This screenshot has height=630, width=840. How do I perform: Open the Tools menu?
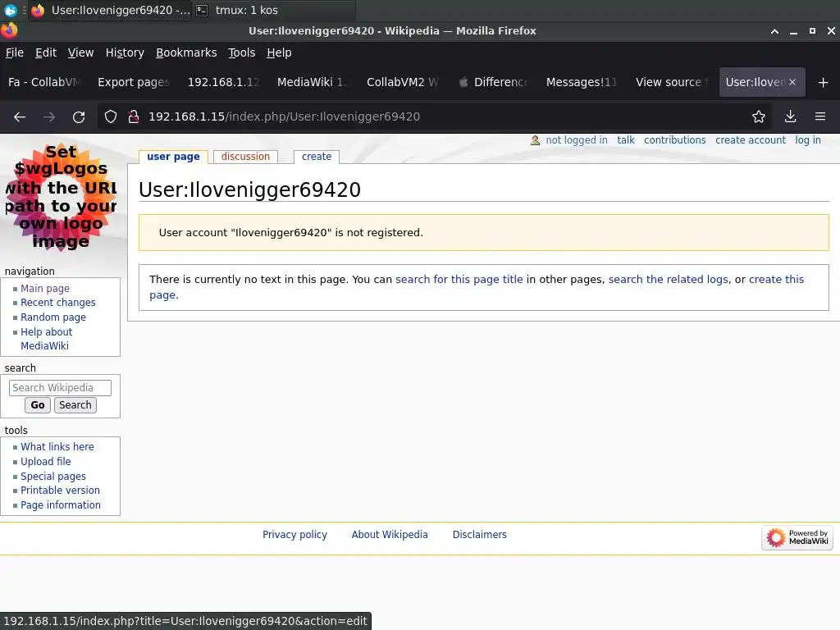pyautogui.click(x=242, y=52)
